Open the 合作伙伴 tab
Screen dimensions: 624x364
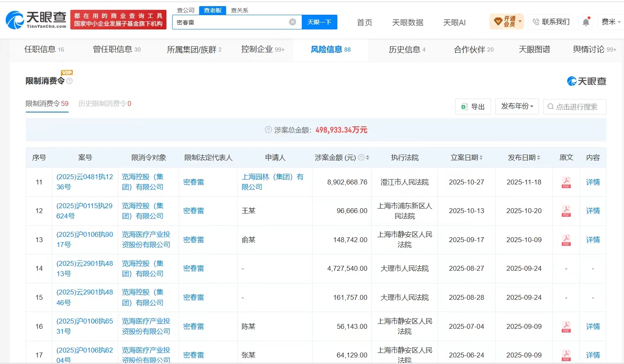(x=474, y=49)
